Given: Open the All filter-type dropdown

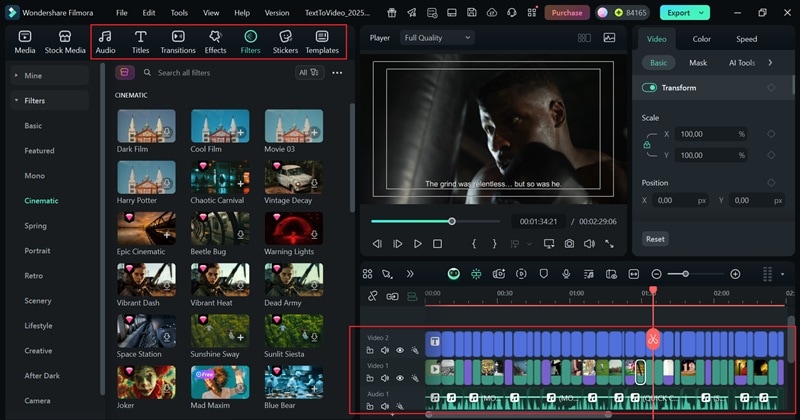Looking at the screenshot, I should click(x=309, y=72).
